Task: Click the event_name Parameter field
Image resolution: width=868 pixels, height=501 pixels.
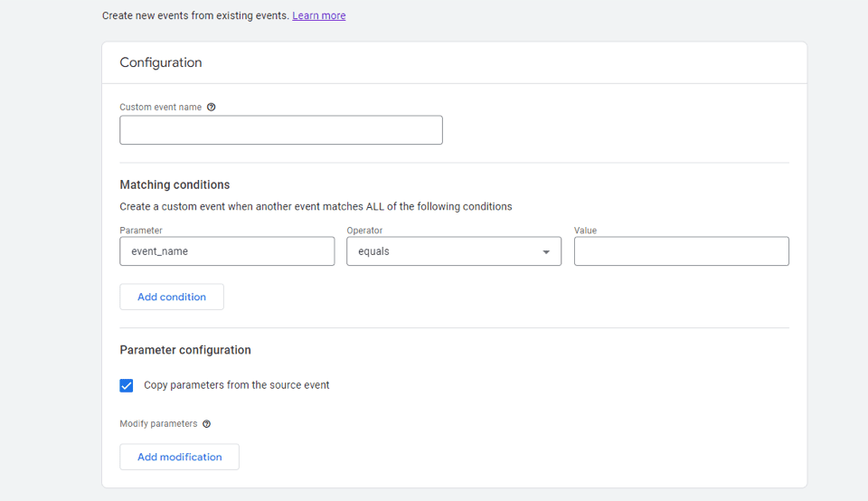Action: [227, 251]
